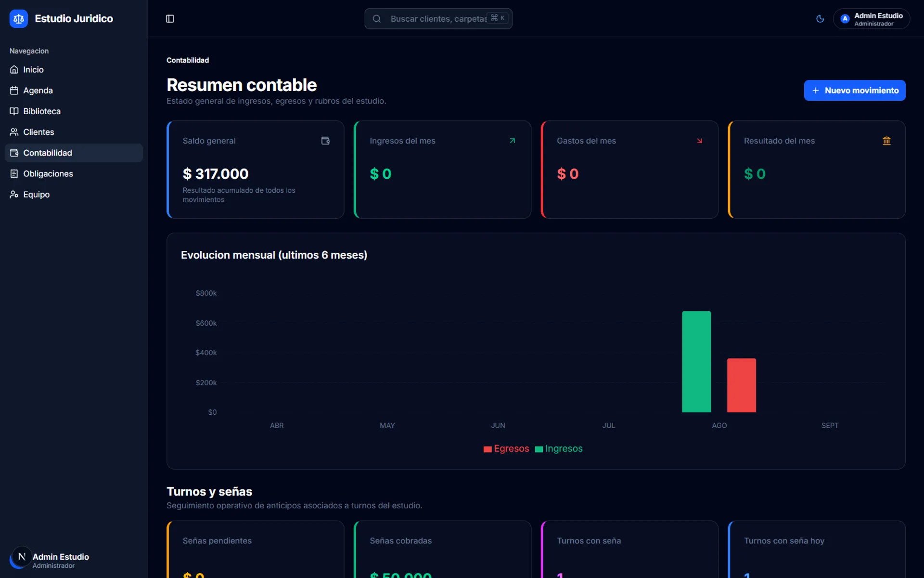Click the Señas cobradas card title
Viewport: 924px width, 578px height.
point(400,541)
